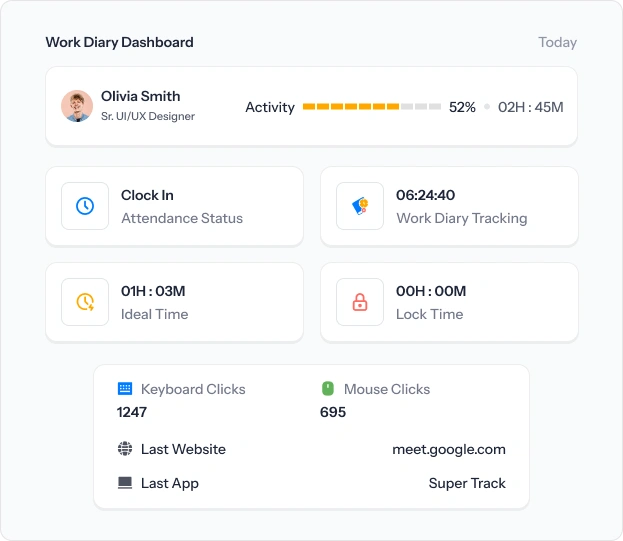Select the Clock In label
The width and height of the screenshot is (623, 541).
click(x=147, y=195)
